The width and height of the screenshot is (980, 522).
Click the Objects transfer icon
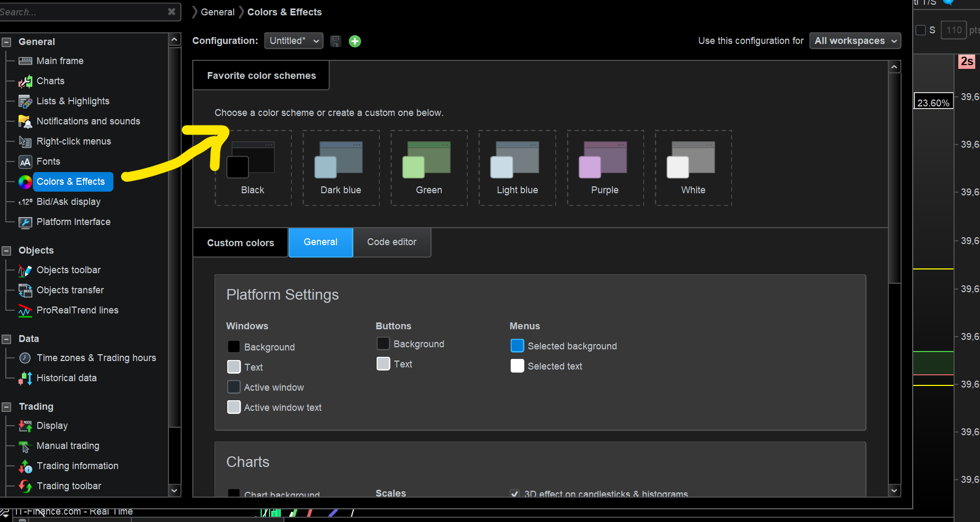25,290
